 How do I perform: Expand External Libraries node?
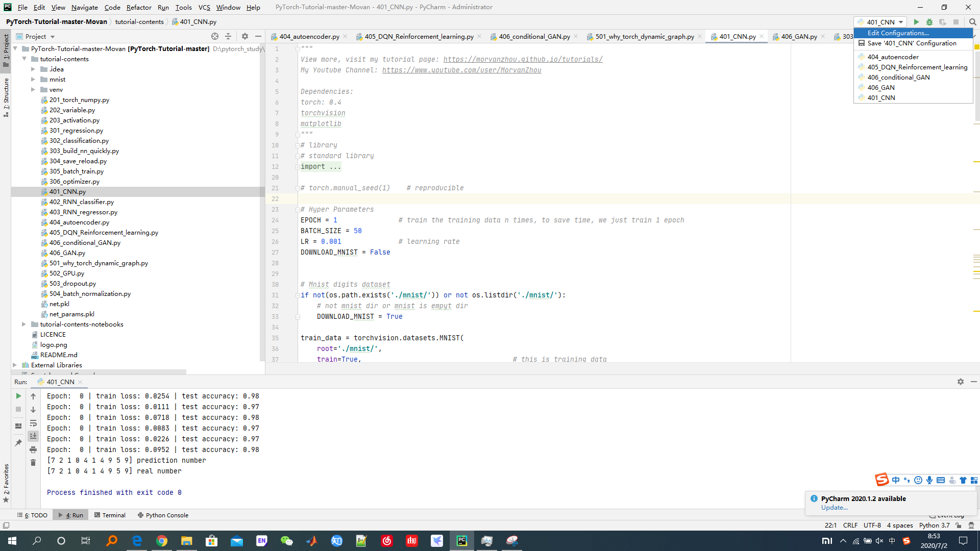[15, 365]
